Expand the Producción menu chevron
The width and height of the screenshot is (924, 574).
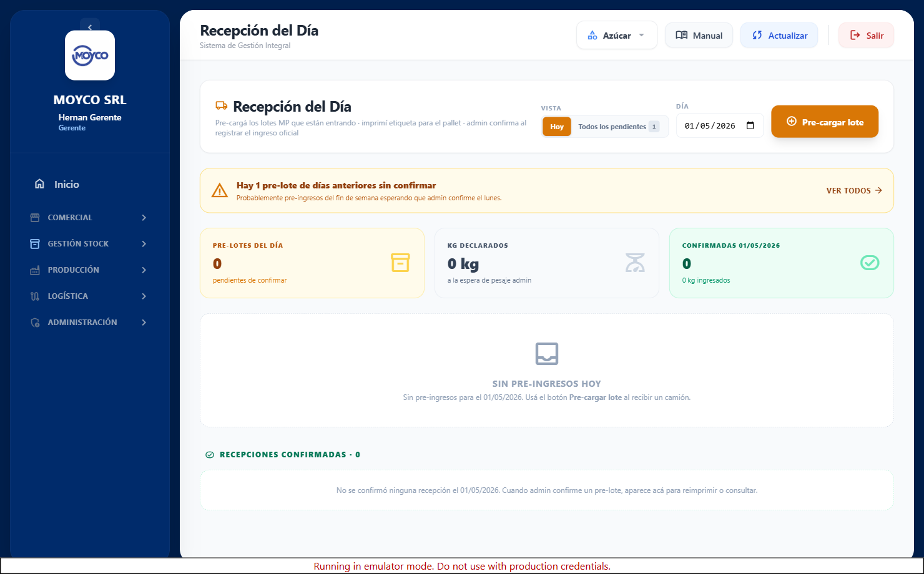(144, 270)
